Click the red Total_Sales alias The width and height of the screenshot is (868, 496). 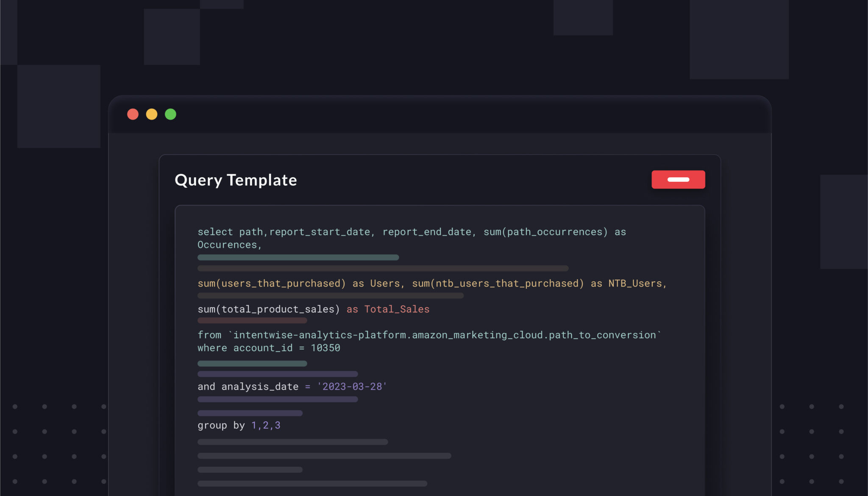397,309
